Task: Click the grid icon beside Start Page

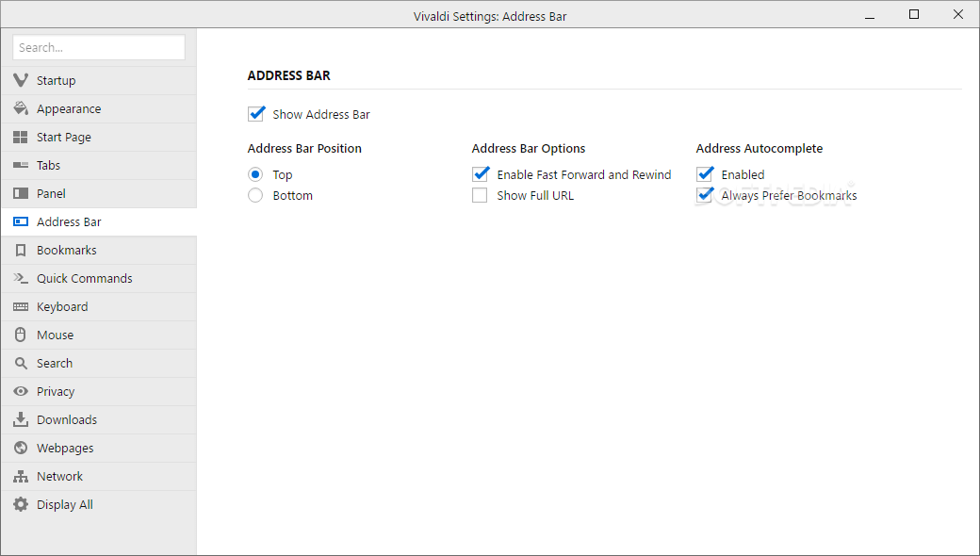Action: click(21, 137)
